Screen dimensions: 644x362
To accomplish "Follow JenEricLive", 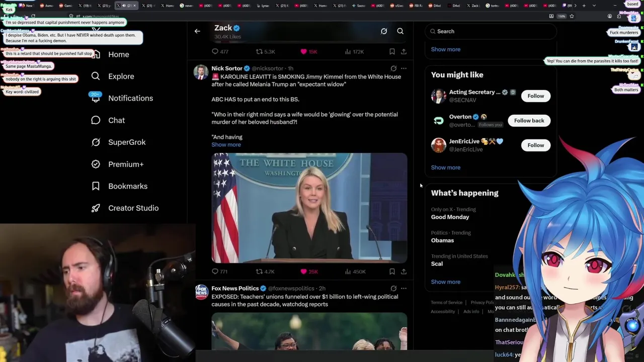I will coord(535,145).
